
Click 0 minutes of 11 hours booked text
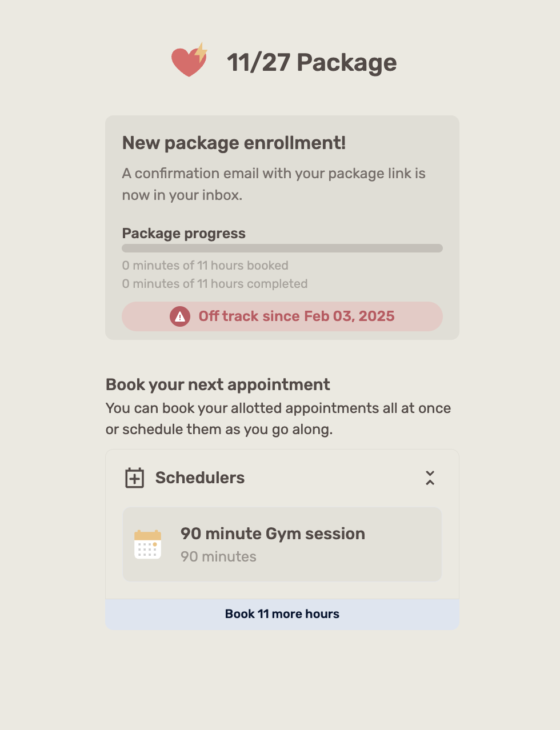[205, 266]
